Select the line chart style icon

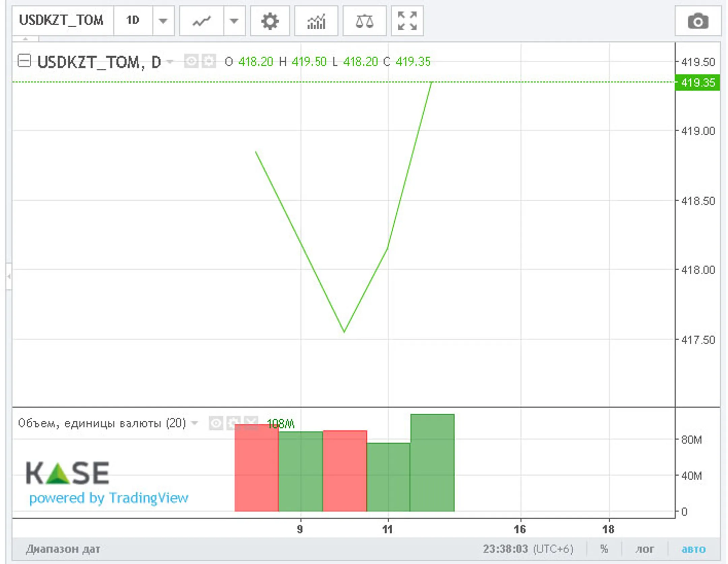point(202,21)
